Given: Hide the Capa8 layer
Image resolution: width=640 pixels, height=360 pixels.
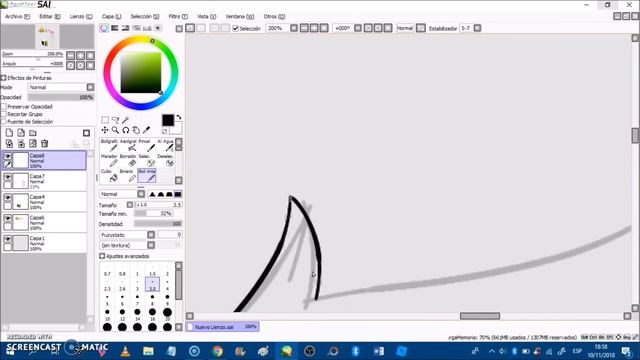Looking at the screenshot, I should pos(7,156).
